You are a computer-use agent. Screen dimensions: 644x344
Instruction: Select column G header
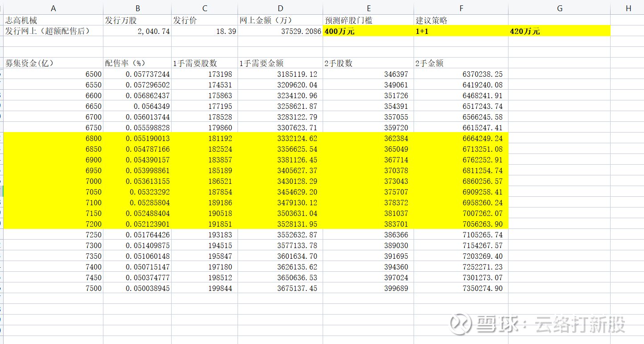coord(559,8)
